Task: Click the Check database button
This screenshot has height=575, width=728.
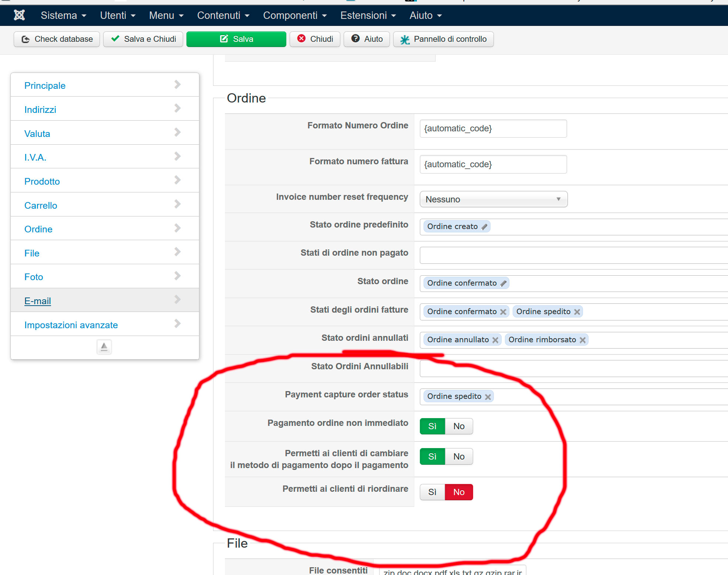Action: click(57, 39)
